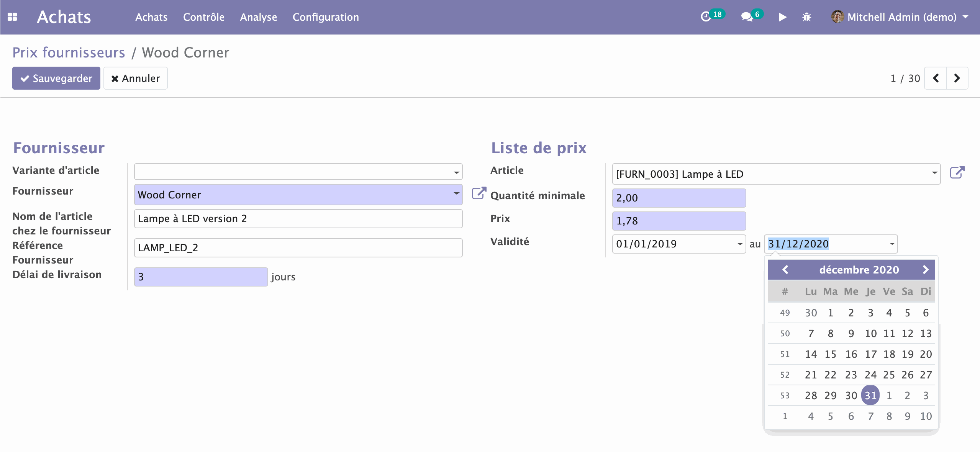Click the save (Sauvegarder) button
The width and height of the screenshot is (980, 452).
pos(56,79)
